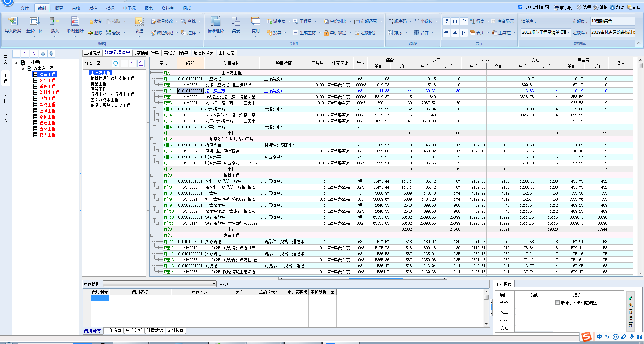Image resolution: width=644 pixels, height=344 pixels.
Task: Click the 帮助 help button
Action: (x=617, y=7)
